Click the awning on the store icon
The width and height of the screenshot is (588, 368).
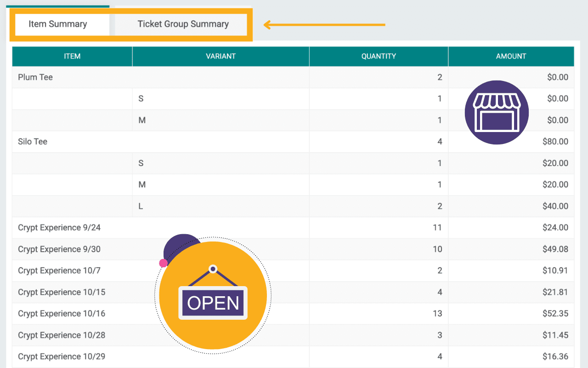(496, 100)
